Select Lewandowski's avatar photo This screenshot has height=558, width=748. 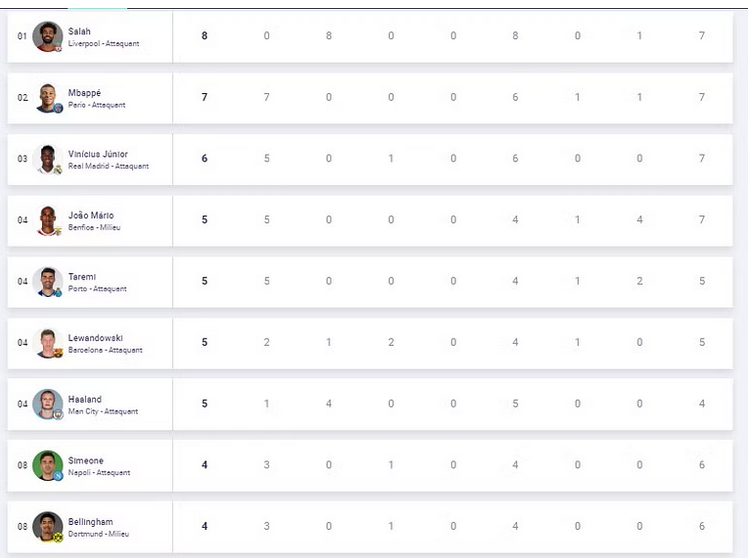47,343
